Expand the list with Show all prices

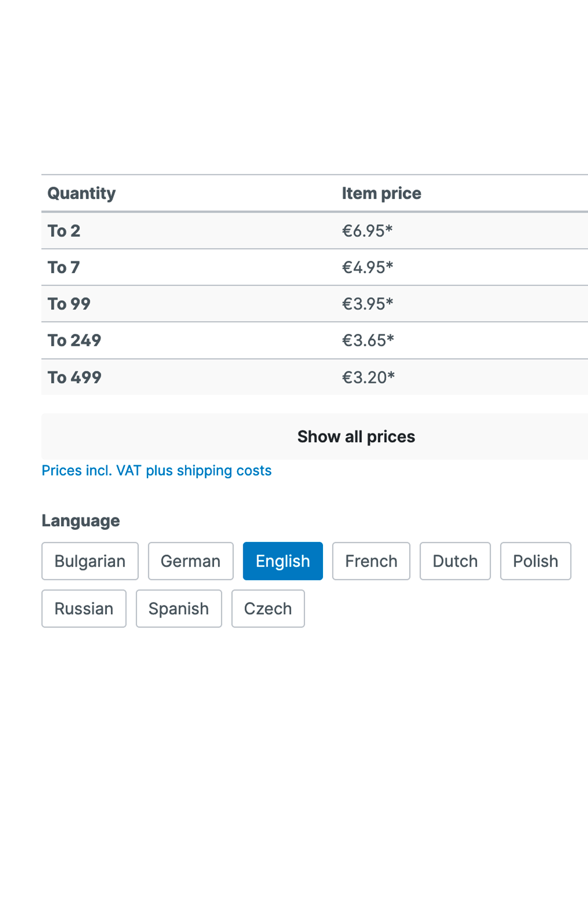pyautogui.click(x=315, y=437)
